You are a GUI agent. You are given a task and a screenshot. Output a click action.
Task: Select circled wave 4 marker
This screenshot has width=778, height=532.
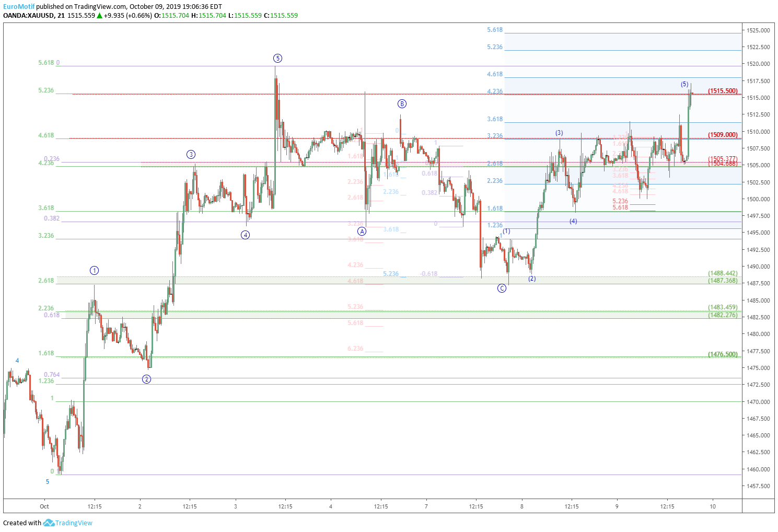pyautogui.click(x=245, y=235)
